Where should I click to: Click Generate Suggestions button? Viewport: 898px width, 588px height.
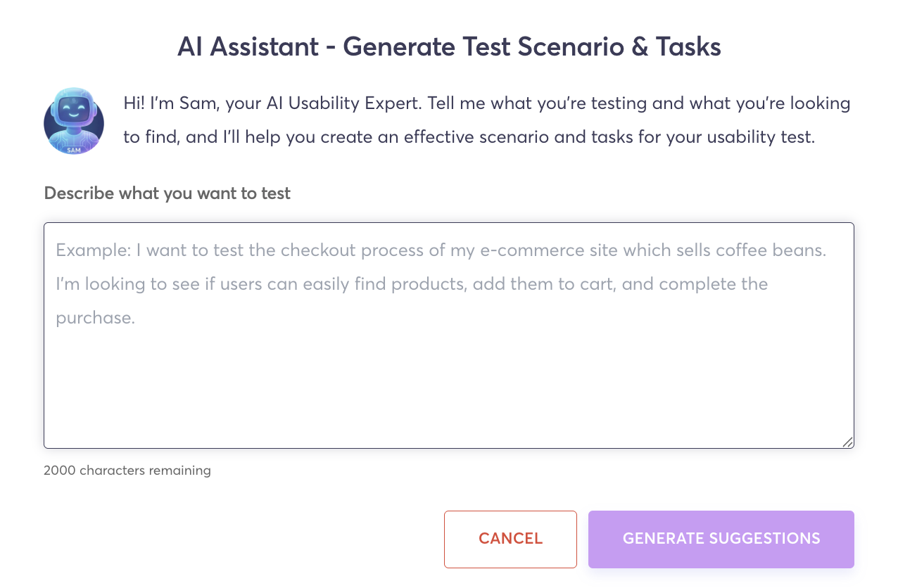click(x=721, y=539)
